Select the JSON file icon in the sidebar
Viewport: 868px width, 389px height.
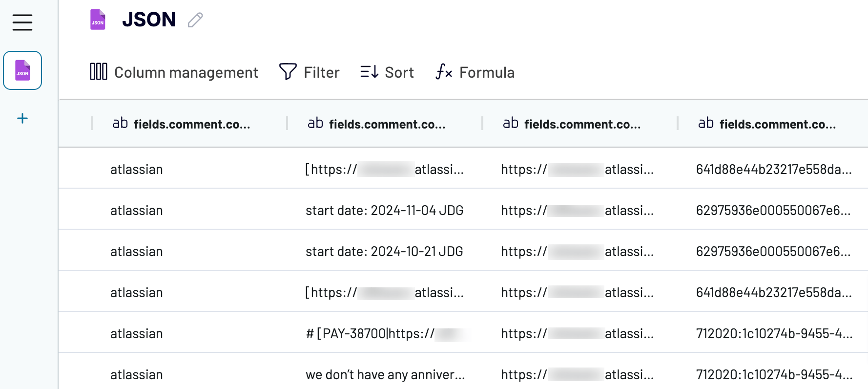pyautogui.click(x=22, y=70)
